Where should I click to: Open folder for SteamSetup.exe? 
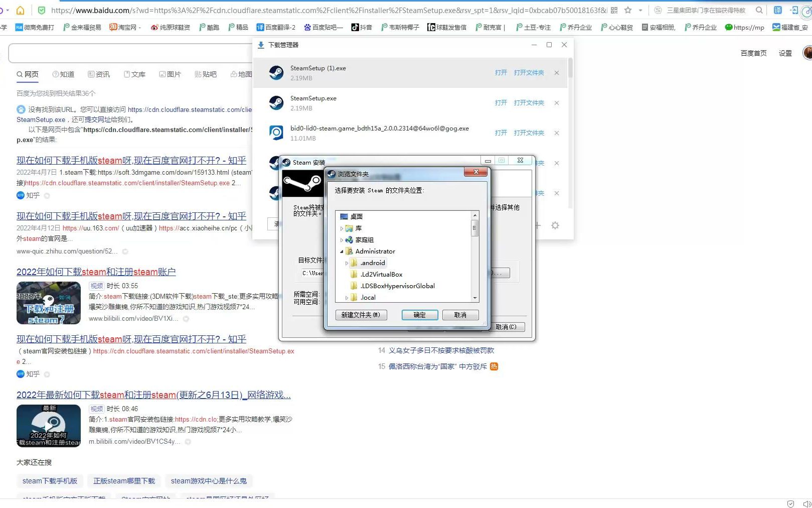pyautogui.click(x=529, y=103)
